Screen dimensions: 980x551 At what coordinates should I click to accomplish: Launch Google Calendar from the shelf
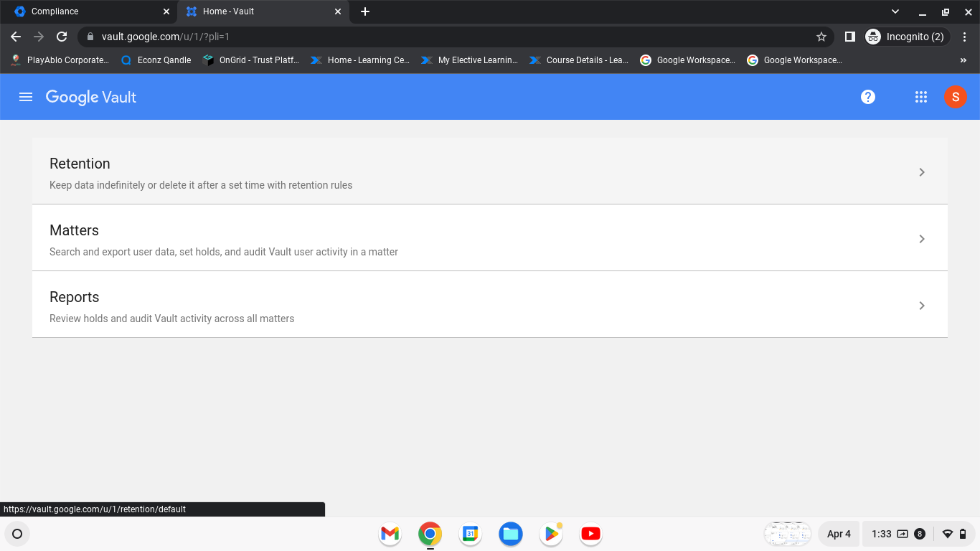click(x=470, y=534)
